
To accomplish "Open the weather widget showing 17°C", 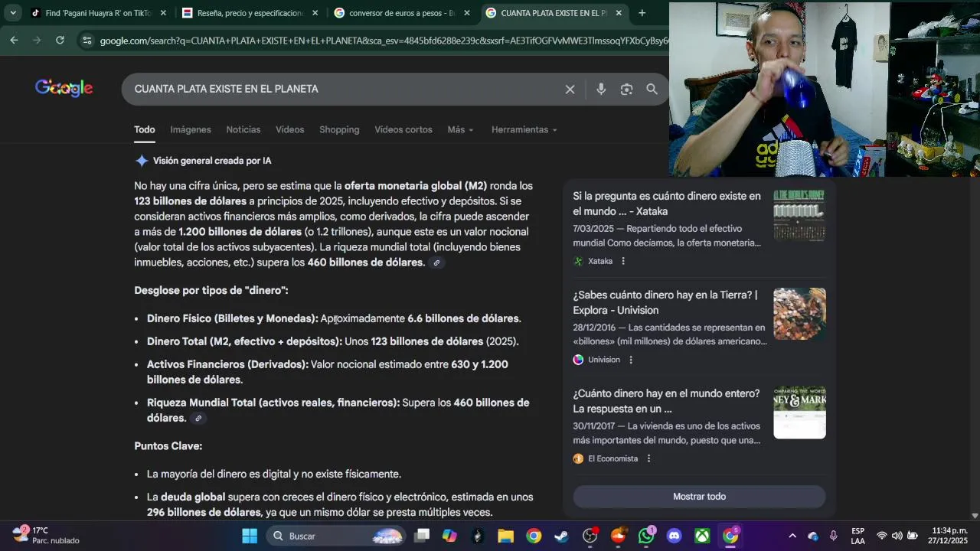I will coord(46,535).
